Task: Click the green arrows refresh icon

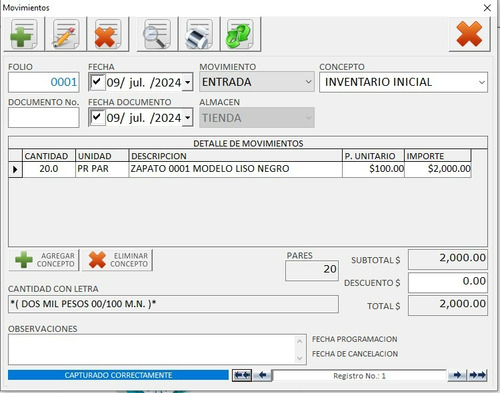Action: pyautogui.click(x=240, y=34)
